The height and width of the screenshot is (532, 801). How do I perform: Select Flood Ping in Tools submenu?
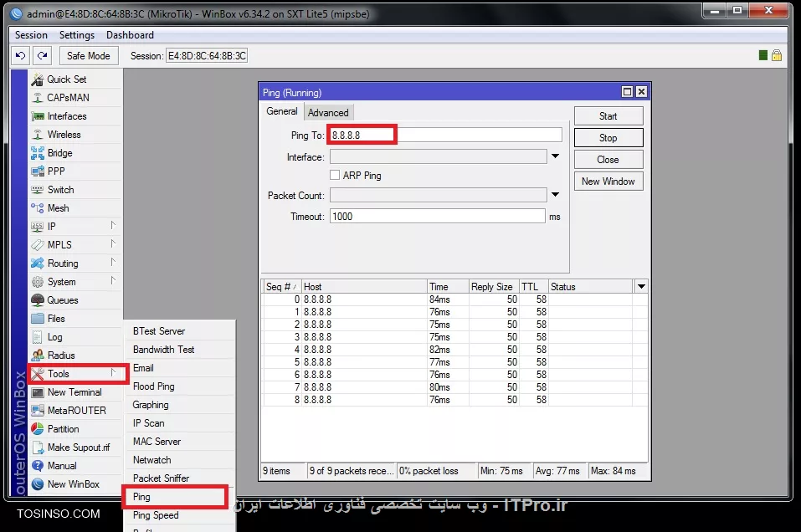(x=180, y=386)
